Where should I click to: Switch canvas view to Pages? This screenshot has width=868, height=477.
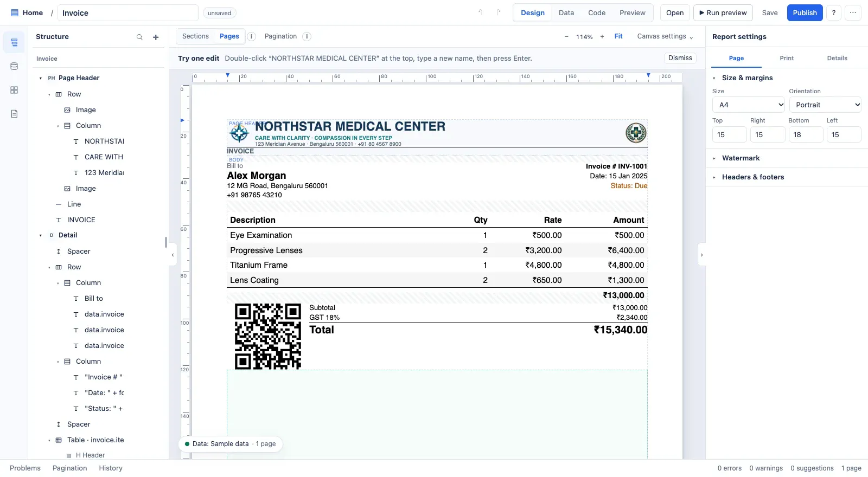[229, 36]
